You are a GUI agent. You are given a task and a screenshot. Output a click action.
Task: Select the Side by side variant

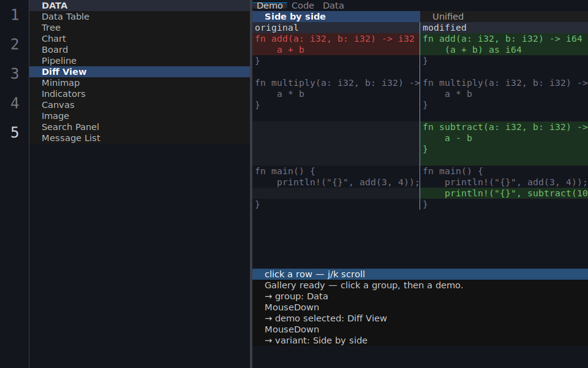(336, 17)
